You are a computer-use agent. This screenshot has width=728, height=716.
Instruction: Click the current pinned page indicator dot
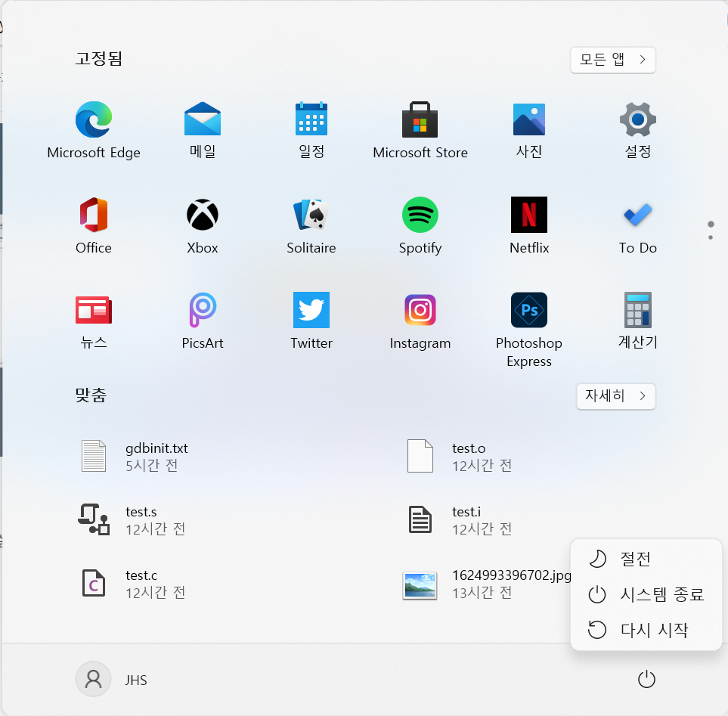coord(711,225)
